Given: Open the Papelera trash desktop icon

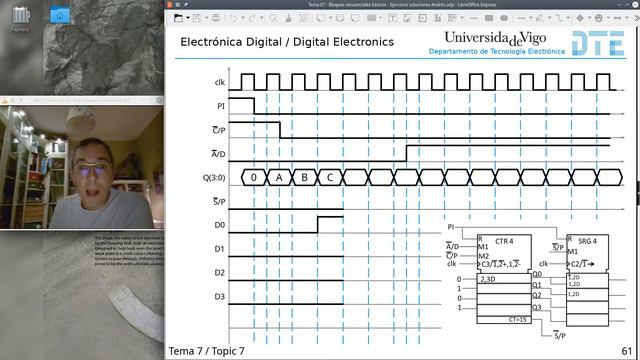Looking at the screenshot, I should click(x=20, y=18).
